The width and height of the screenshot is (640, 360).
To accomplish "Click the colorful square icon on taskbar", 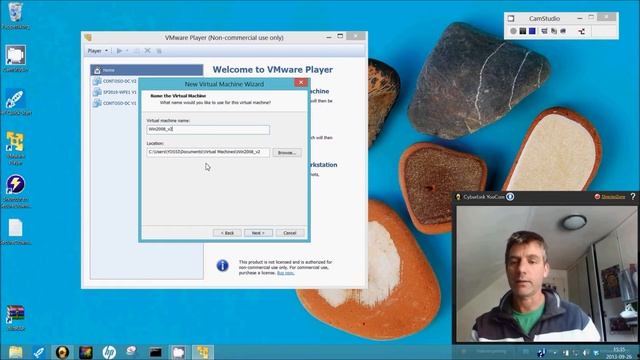I will 86,352.
